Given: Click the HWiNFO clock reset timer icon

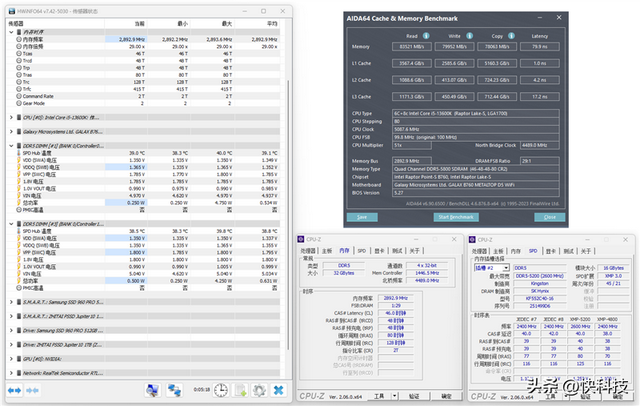Looking at the screenshot, I should tap(219, 389).
